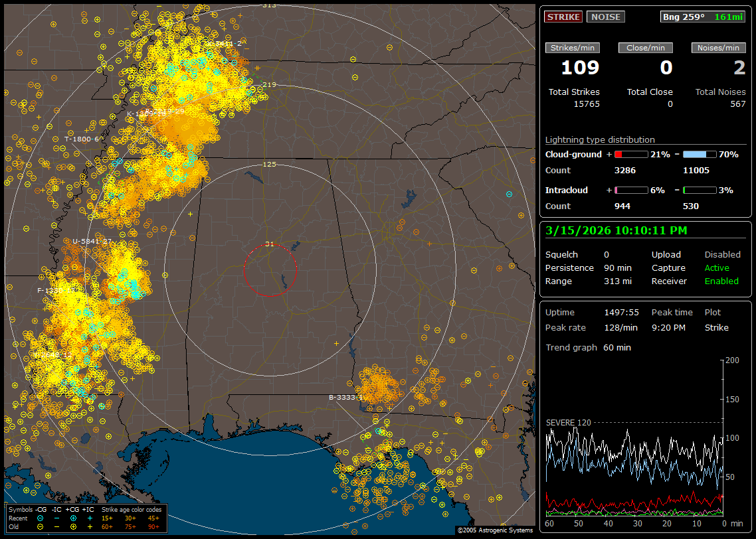Click the recent +IC cyan plus symbol

tap(90, 518)
